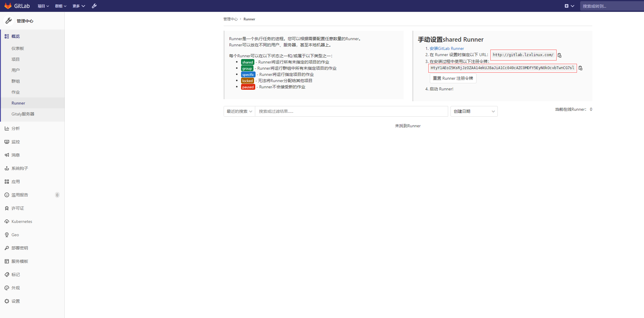Click the 设置 gear icon
This screenshot has height=318, width=644.
(x=7, y=301)
